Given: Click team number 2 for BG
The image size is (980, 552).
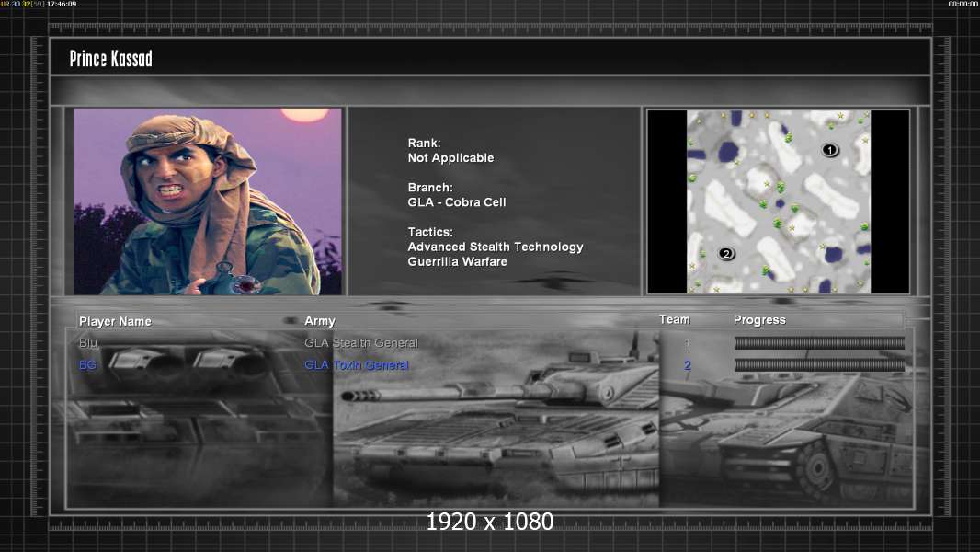Looking at the screenshot, I should [687, 365].
